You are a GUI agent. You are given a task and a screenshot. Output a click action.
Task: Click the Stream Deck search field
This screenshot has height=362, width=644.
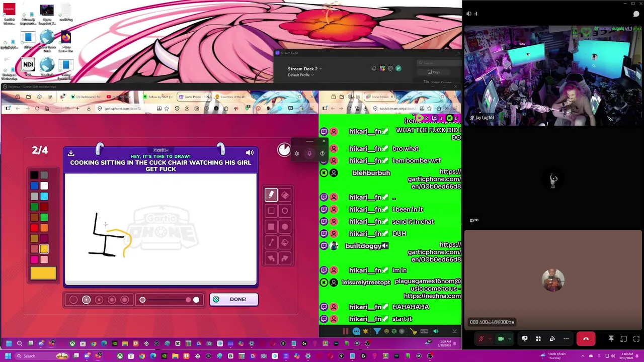[439, 63]
